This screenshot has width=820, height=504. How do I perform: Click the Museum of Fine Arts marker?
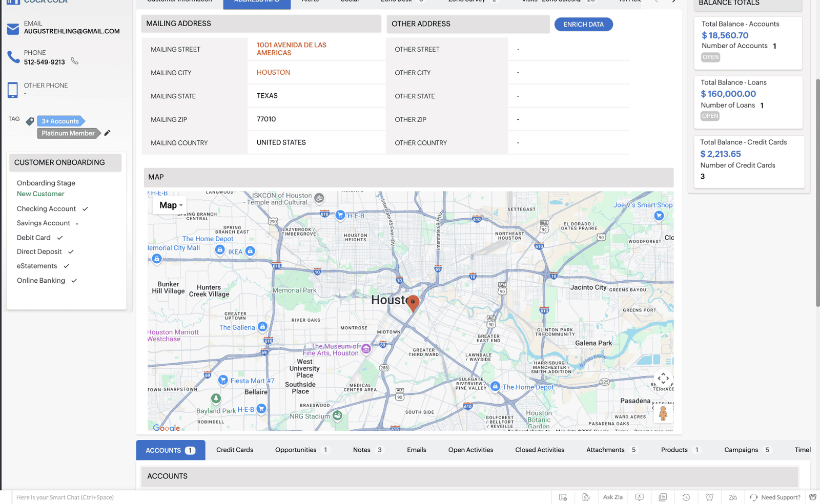pos(366,349)
